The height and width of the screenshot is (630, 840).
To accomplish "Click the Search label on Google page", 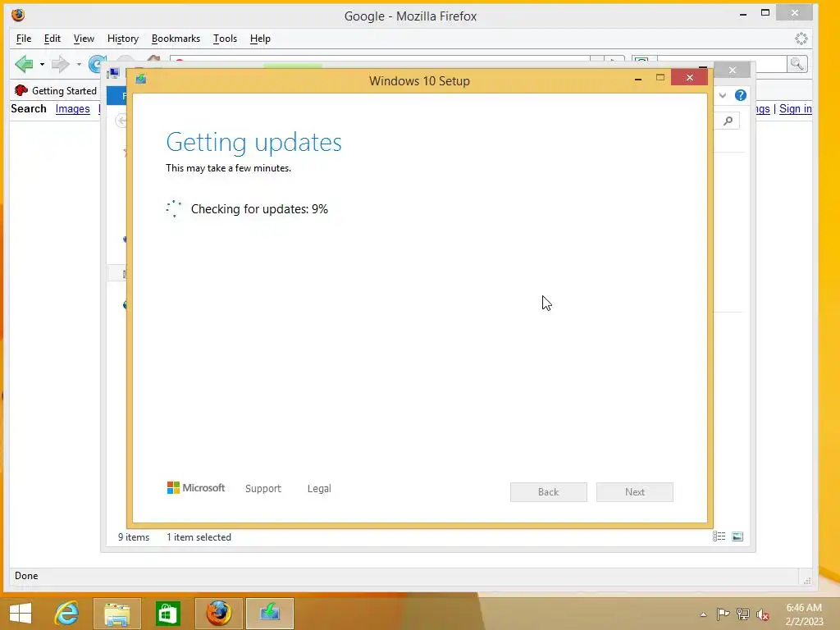I will (29, 109).
